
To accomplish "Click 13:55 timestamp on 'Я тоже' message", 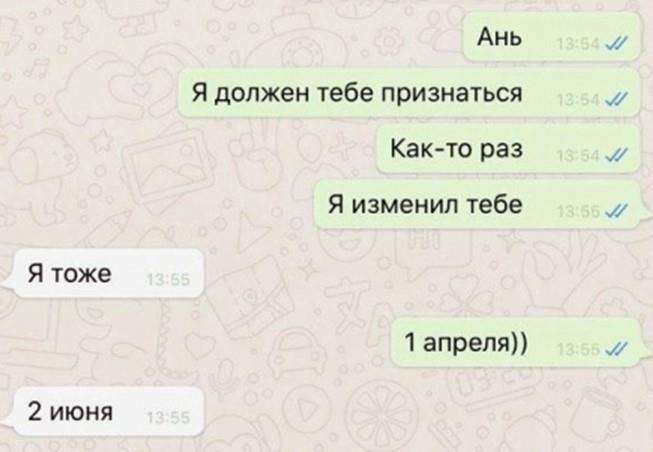I will click(168, 280).
